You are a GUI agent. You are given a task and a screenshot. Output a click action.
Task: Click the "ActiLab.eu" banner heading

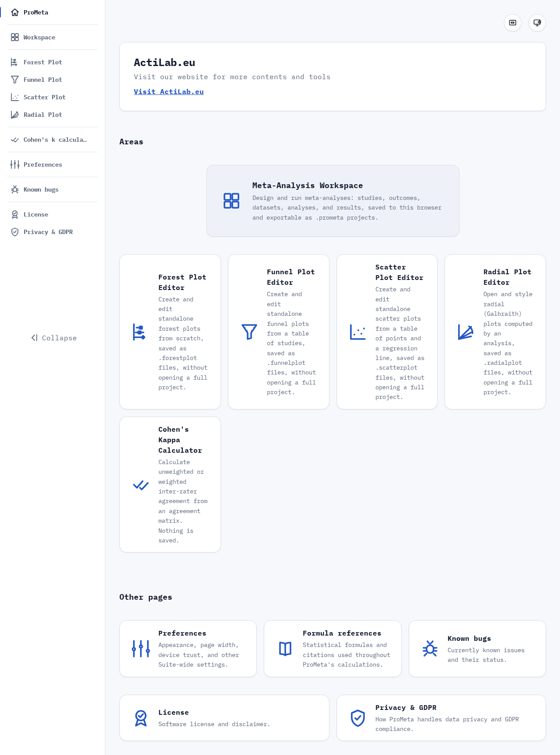click(164, 63)
